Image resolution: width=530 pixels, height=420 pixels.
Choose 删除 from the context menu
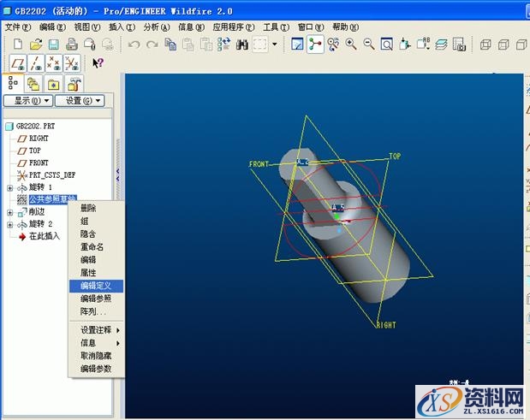[97, 209]
